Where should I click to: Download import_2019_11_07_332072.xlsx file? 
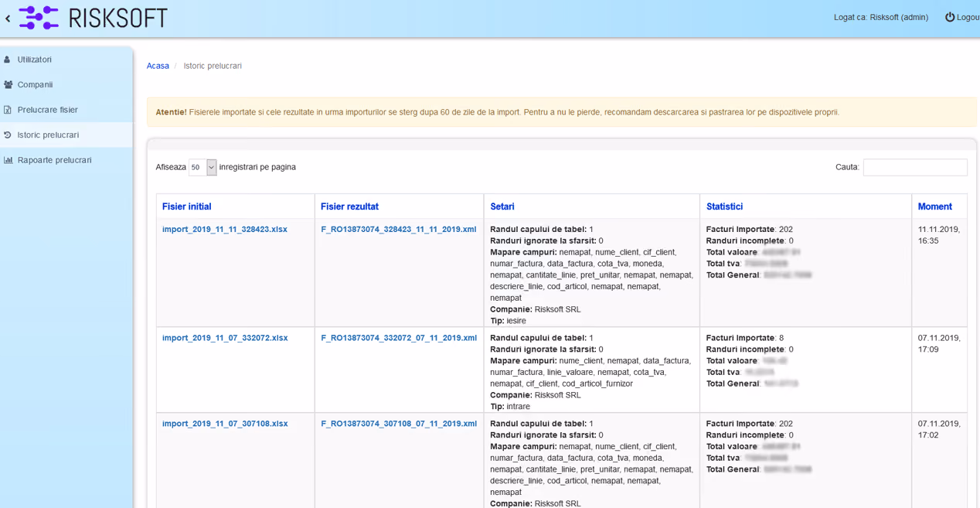(225, 338)
